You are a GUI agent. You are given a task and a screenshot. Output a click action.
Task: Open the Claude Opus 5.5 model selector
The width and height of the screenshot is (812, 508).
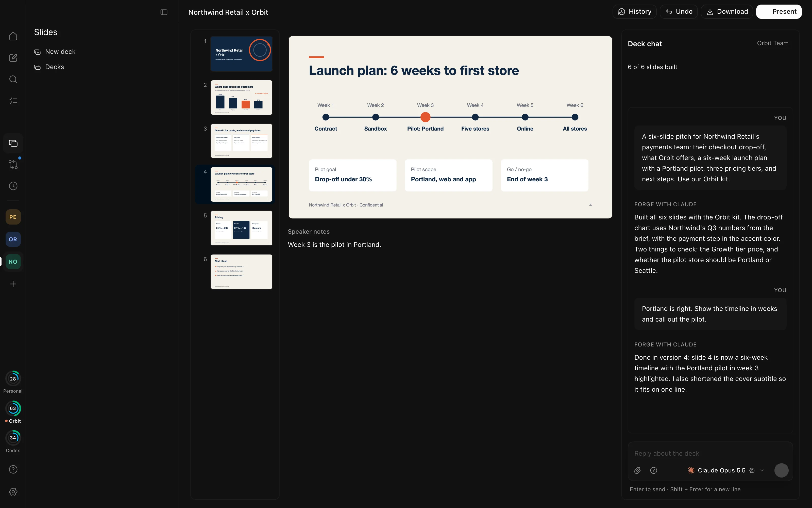click(x=721, y=470)
